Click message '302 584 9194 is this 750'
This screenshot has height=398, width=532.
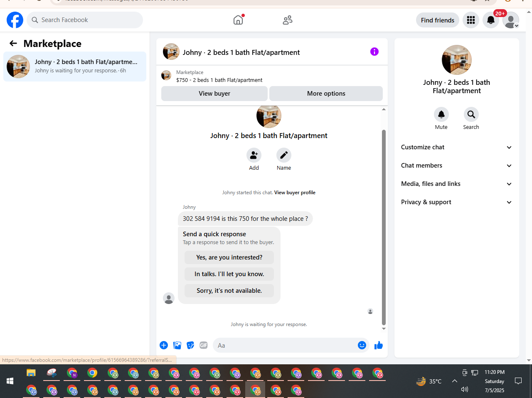tap(245, 219)
